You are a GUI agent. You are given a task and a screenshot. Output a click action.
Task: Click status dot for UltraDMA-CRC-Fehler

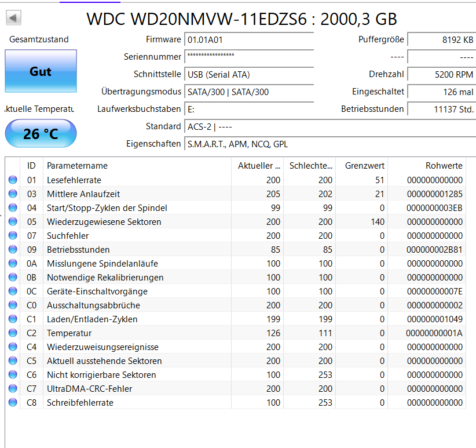tap(13, 388)
